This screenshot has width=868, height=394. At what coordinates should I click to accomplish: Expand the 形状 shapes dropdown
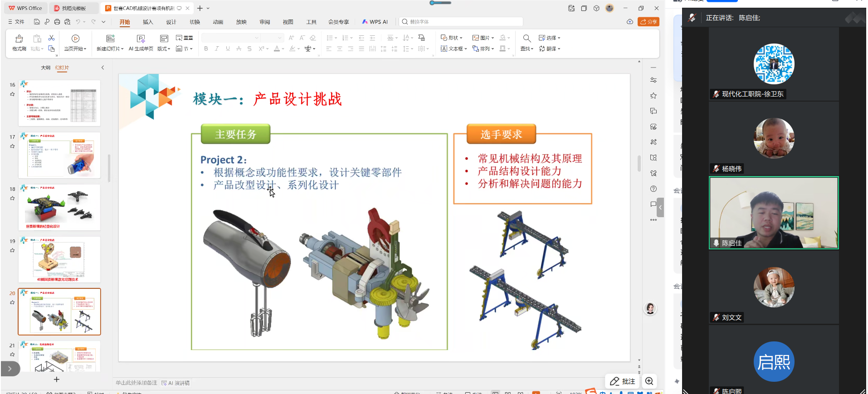tap(452, 38)
